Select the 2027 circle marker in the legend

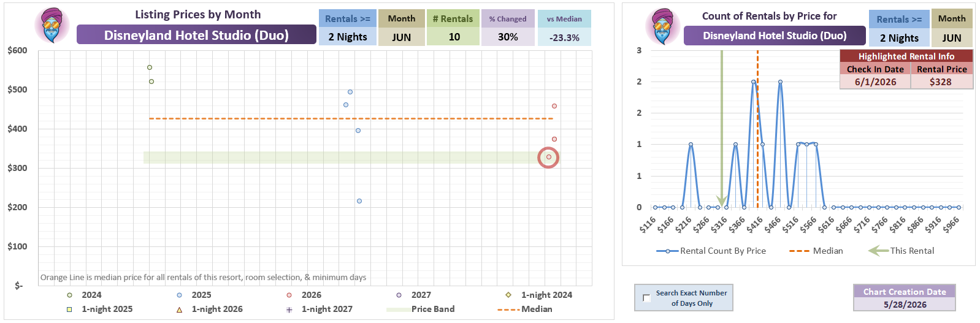[399, 295]
